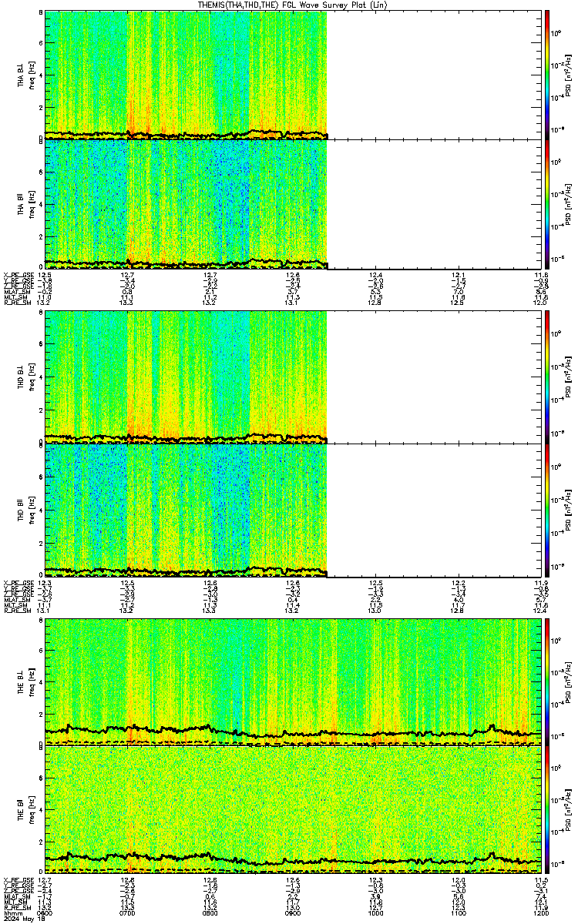Screen dimensions: 578x924
Task: Click the THE B⊥ freq [Hz] axis label
Action: click(x=32, y=682)
